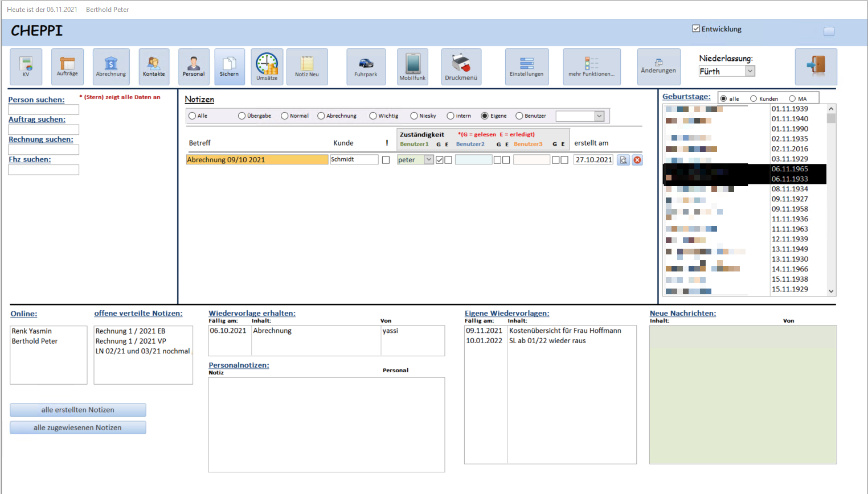Viewport: 868px width, 494px height.
Task: Select birthday entry 02.11.2016
Action: point(790,149)
